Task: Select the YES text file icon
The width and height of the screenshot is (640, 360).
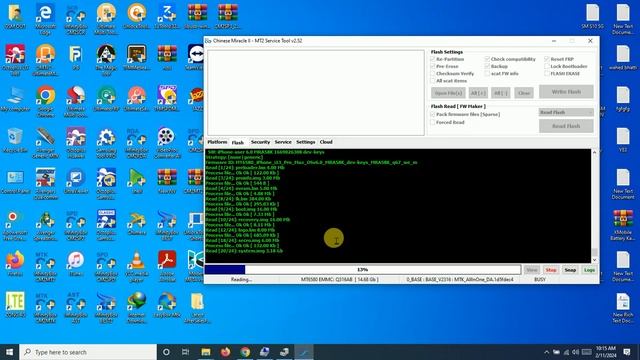Action: pos(623,140)
